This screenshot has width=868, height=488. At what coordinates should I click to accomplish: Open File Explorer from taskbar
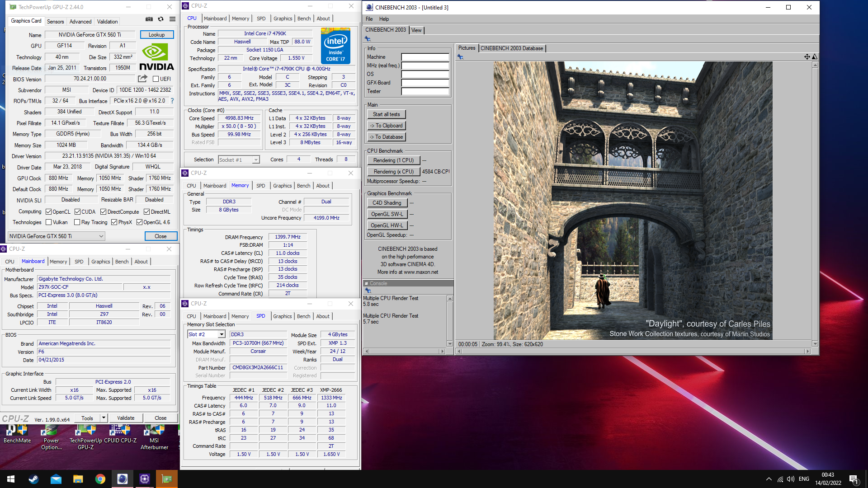[x=78, y=479]
